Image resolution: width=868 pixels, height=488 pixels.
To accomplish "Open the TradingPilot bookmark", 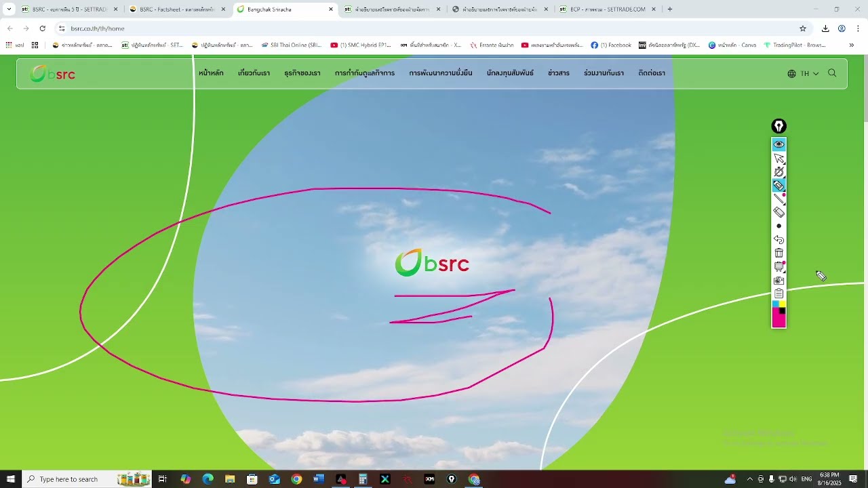I will pyautogui.click(x=795, y=45).
